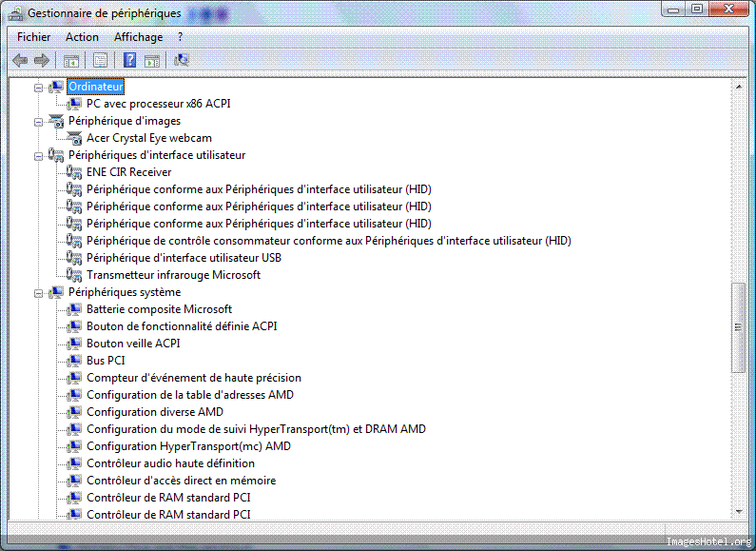Click the blue Help question mark icon
This screenshot has height=551, width=756.
[x=129, y=60]
